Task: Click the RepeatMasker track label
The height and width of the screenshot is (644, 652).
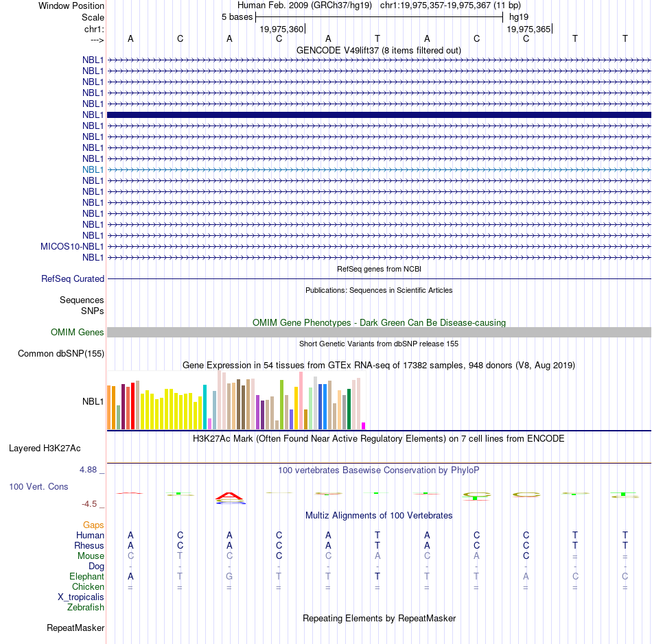Action: coord(75,628)
